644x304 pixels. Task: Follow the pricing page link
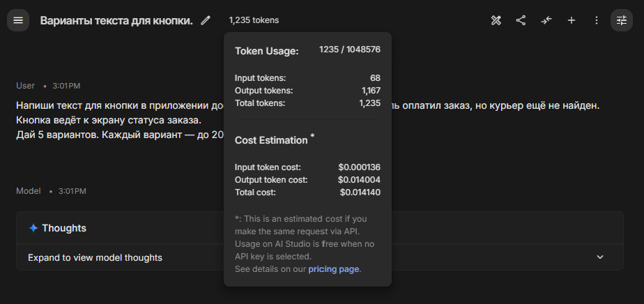[333, 270]
